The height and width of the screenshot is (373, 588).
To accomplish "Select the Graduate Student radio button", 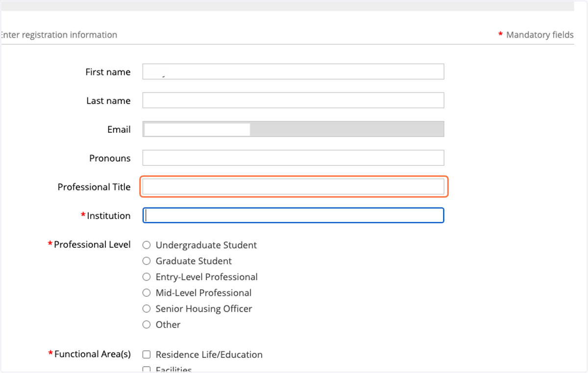I will [x=146, y=261].
